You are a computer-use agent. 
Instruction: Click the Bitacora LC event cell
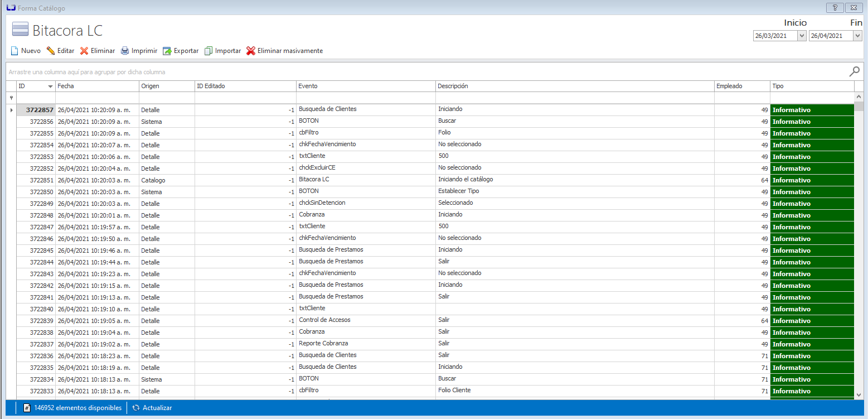pyautogui.click(x=366, y=180)
